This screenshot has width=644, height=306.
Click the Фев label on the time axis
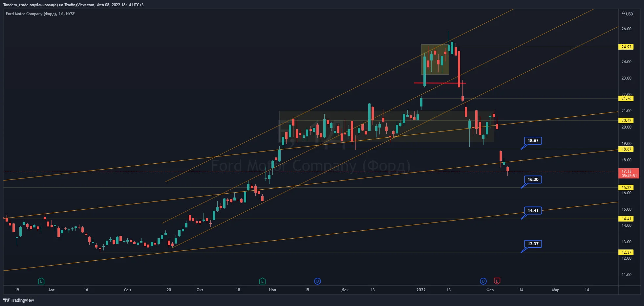coord(490,290)
